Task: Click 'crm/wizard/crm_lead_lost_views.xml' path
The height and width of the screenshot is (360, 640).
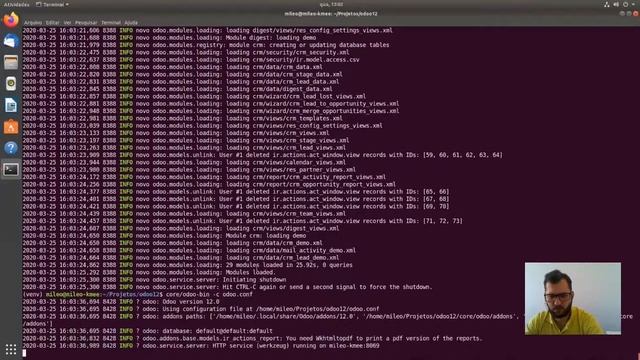Action: click(309, 96)
